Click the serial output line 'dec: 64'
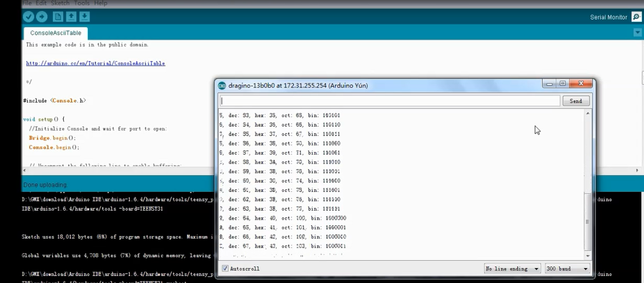644x283 pixels. coord(283,218)
